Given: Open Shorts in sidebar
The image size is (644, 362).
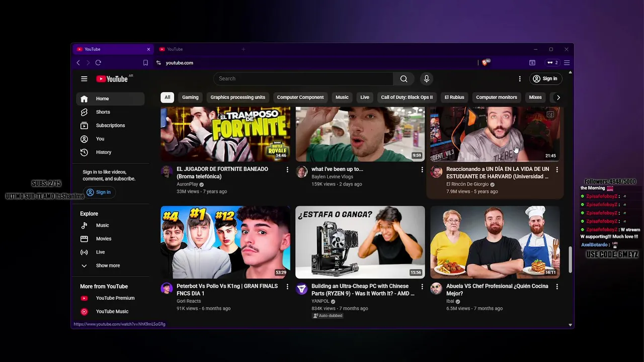Looking at the screenshot, I should (x=111, y=112).
